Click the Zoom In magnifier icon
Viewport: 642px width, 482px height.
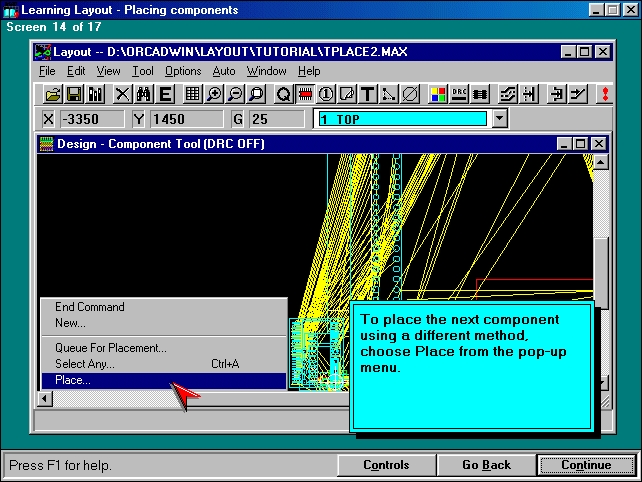(214, 94)
